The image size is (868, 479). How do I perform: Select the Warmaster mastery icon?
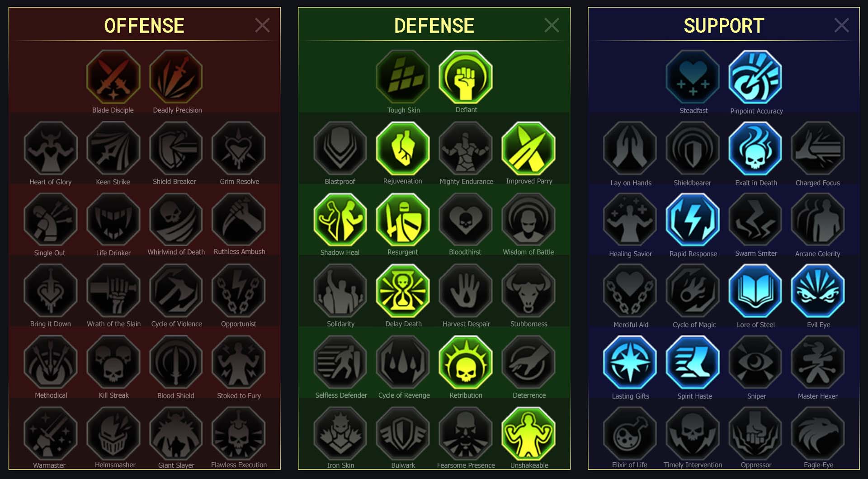click(x=51, y=433)
